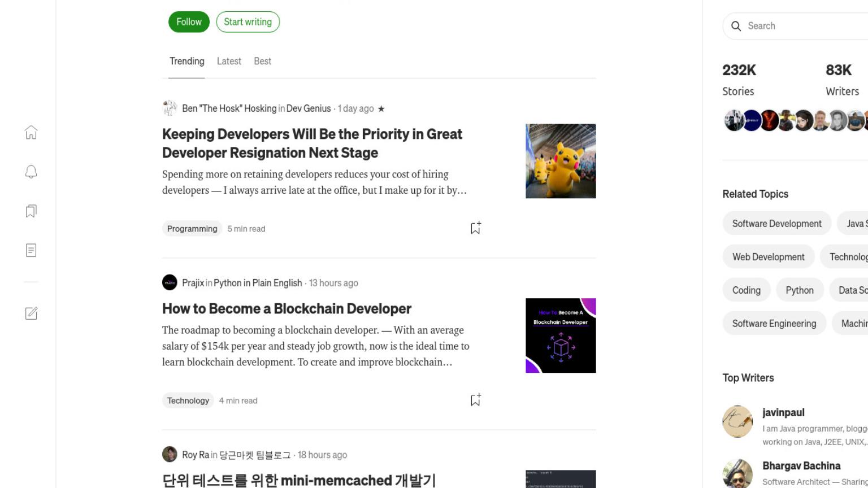The height and width of the screenshot is (488, 868).
Task: Click the Top Writers heading
Action: pyautogui.click(x=748, y=378)
